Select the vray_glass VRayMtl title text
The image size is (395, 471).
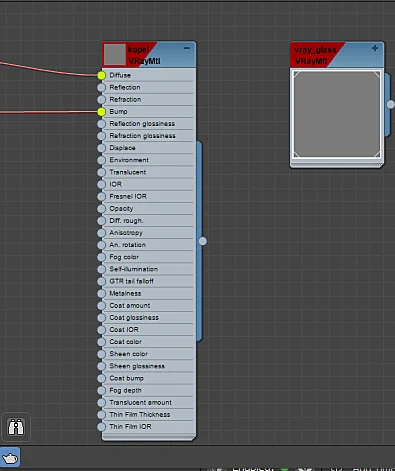tap(315, 55)
